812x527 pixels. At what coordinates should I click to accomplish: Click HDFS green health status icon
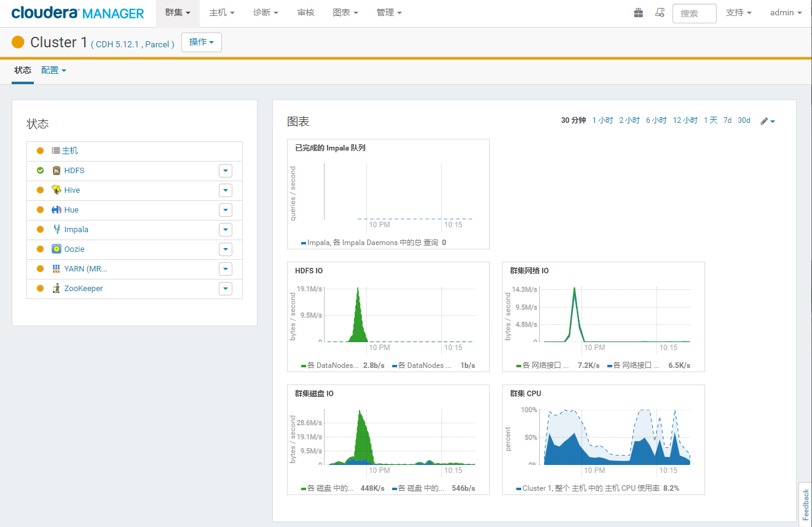click(x=40, y=170)
